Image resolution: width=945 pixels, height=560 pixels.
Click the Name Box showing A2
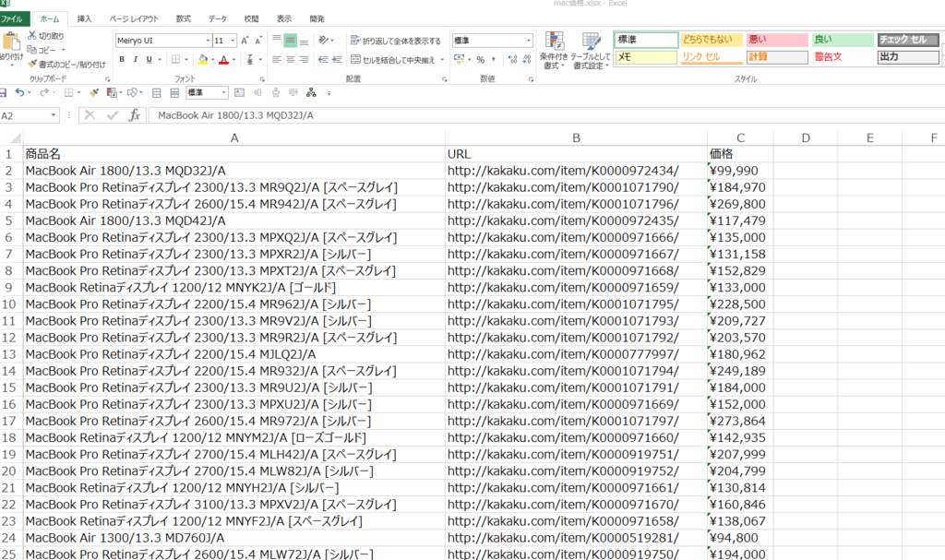click(x=29, y=115)
